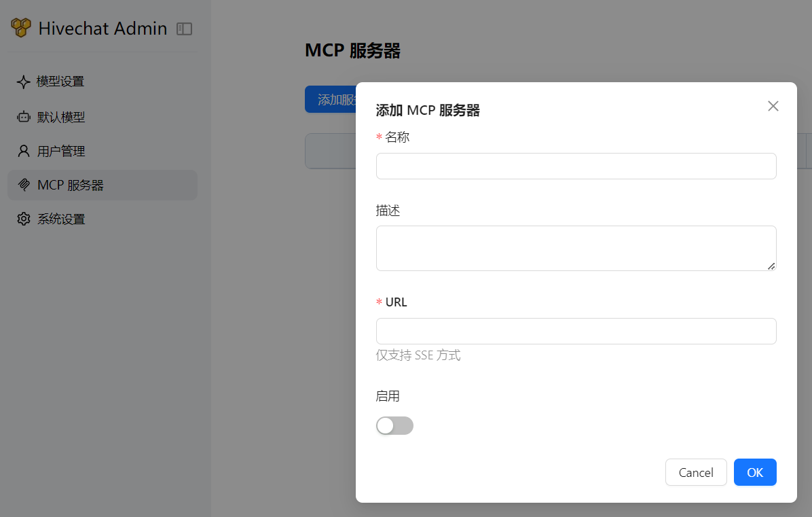Click the Hivechat Admin title text
This screenshot has width=812, height=517.
tap(103, 29)
